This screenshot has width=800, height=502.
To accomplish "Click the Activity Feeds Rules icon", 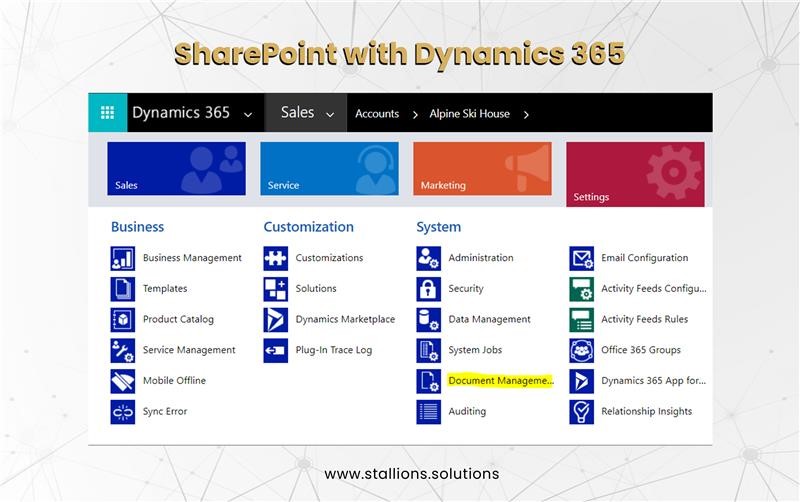I will coord(582,319).
